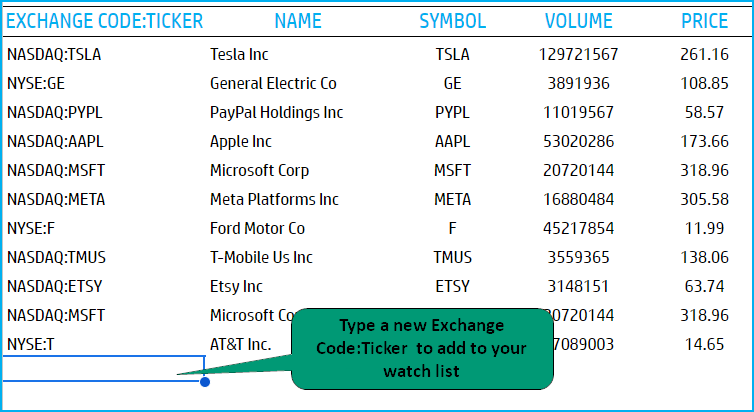Select the EXCHANGE CODE:TICKER column header

tap(104, 21)
